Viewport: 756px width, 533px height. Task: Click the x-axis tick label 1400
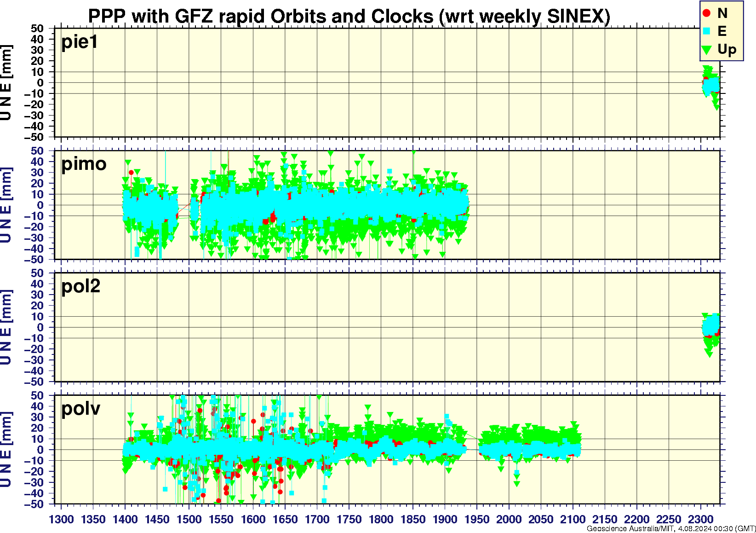[125, 519]
